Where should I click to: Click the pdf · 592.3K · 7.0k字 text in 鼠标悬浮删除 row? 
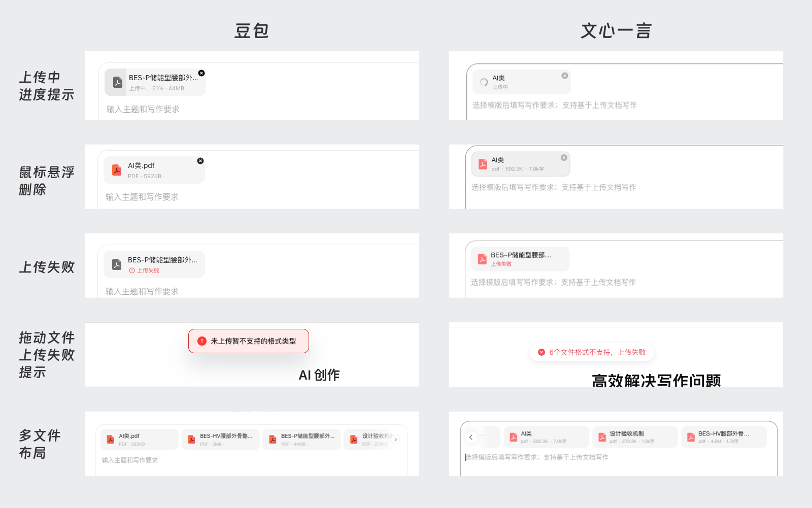(518, 169)
